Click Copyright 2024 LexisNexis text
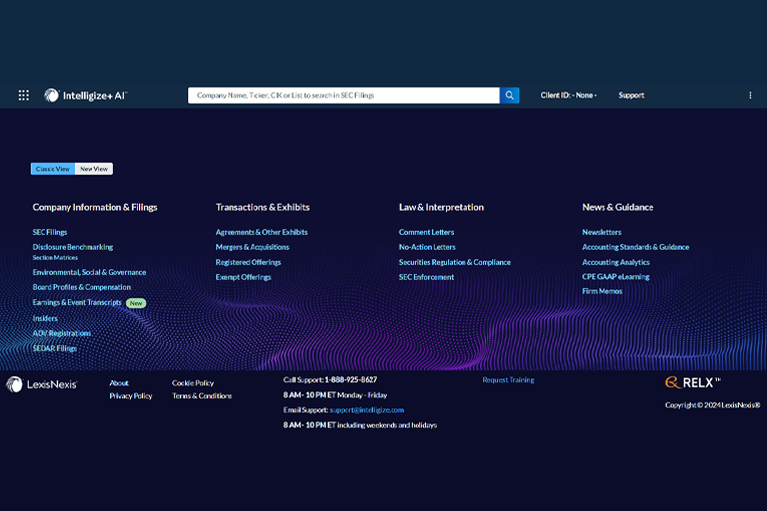Viewport: 767px width, 511px height. pyautogui.click(x=712, y=405)
